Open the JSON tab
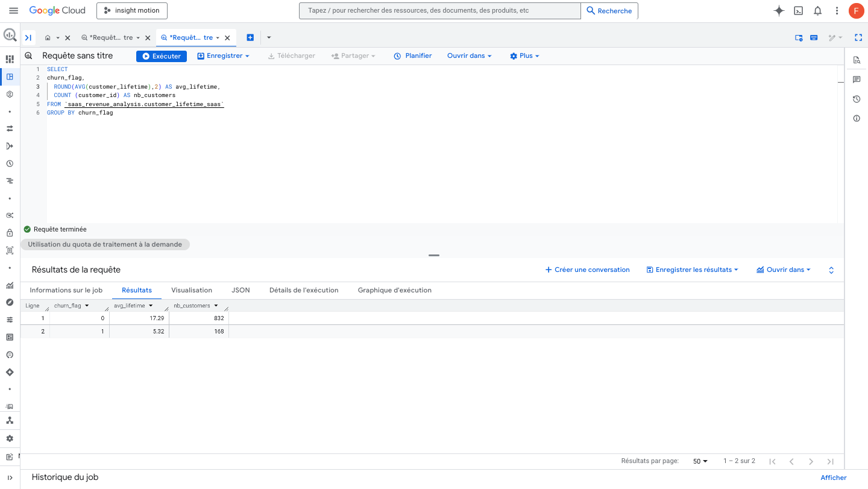Viewport: 868px width, 489px height. [x=241, y=290]
